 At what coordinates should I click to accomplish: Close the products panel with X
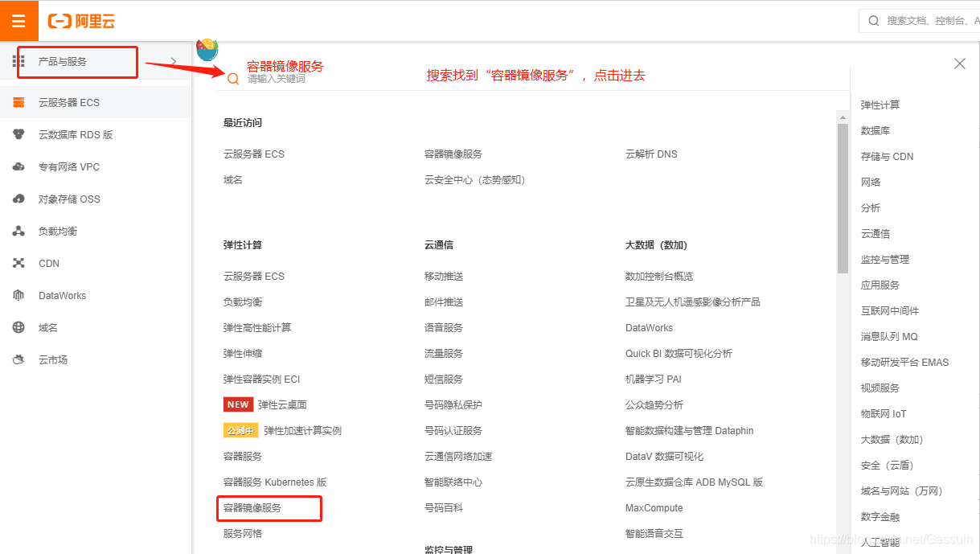959,64
